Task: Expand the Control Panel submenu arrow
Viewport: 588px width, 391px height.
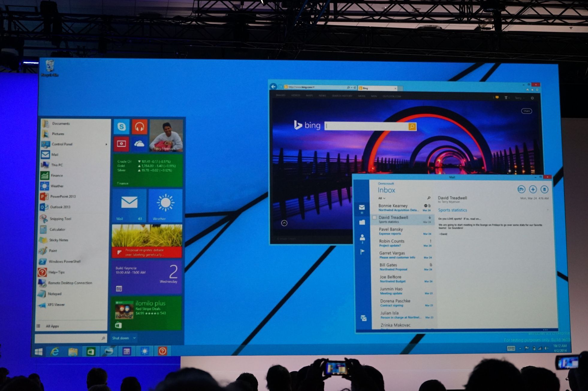Action: point(106,144)
